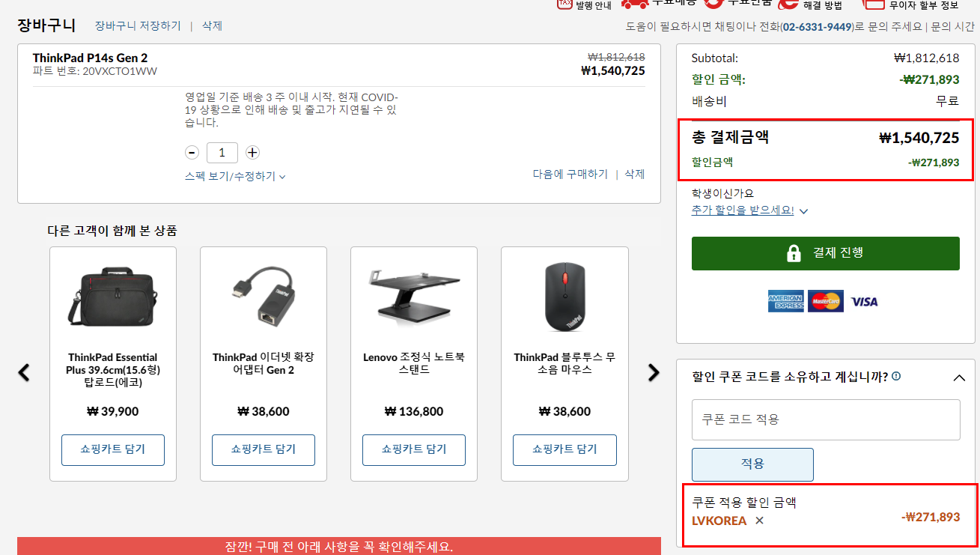Show previous recommended products with left arrow
980x555 pixels.
pyautogui.click(x=24, y=372)
